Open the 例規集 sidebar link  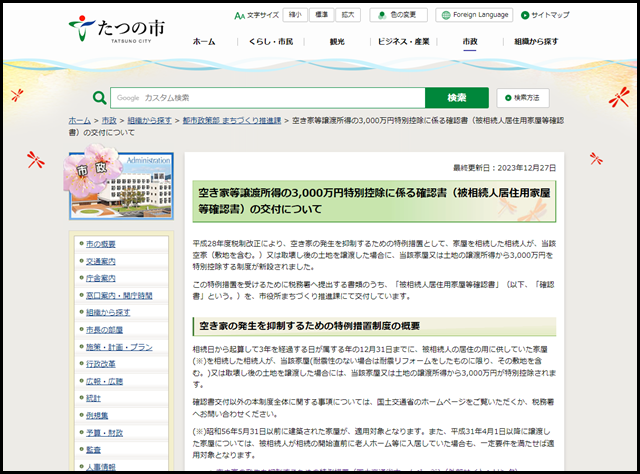(97, 416)
